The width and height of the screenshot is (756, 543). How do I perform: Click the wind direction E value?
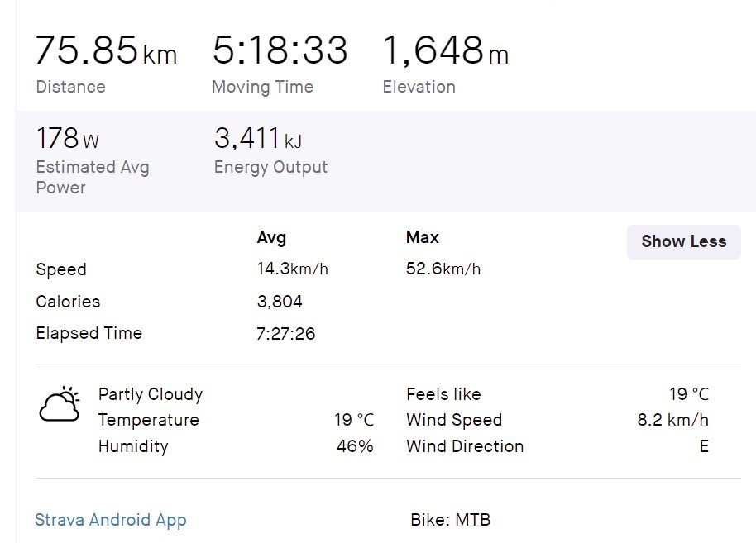point(703,446)
